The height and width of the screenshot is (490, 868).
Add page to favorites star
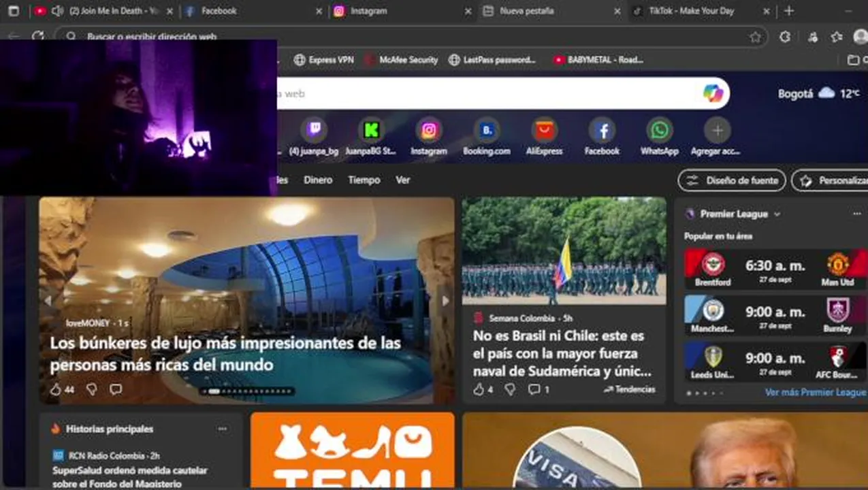click(x=755, y=37)
